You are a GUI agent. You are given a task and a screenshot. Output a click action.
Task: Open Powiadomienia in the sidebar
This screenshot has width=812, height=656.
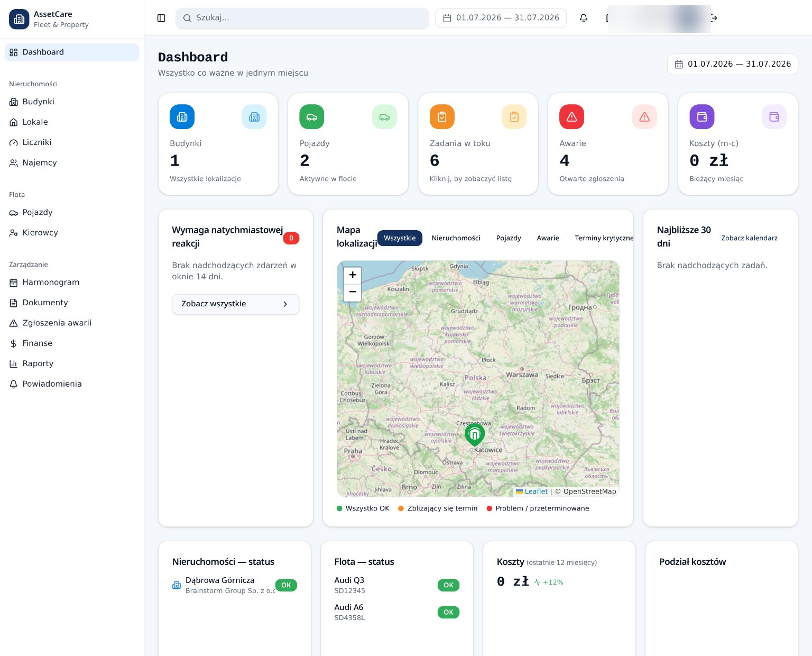(x=72, y=384)
